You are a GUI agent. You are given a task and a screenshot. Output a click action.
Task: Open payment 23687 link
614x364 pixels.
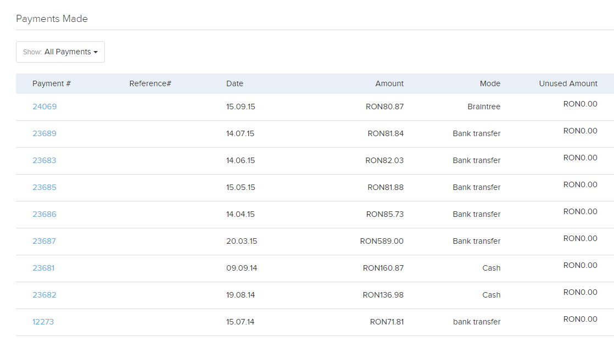[44, 241]
